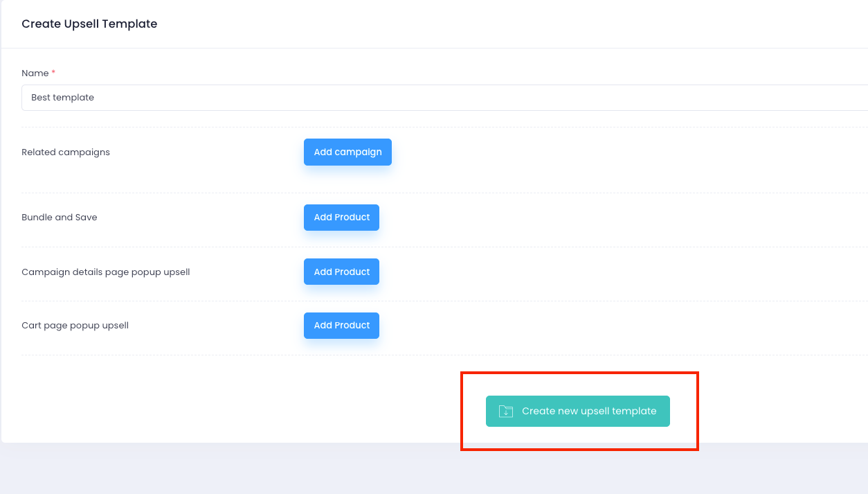Click the Create Upsell Template heading
This screenshot has height=494, width=868.
pos(89,24)
